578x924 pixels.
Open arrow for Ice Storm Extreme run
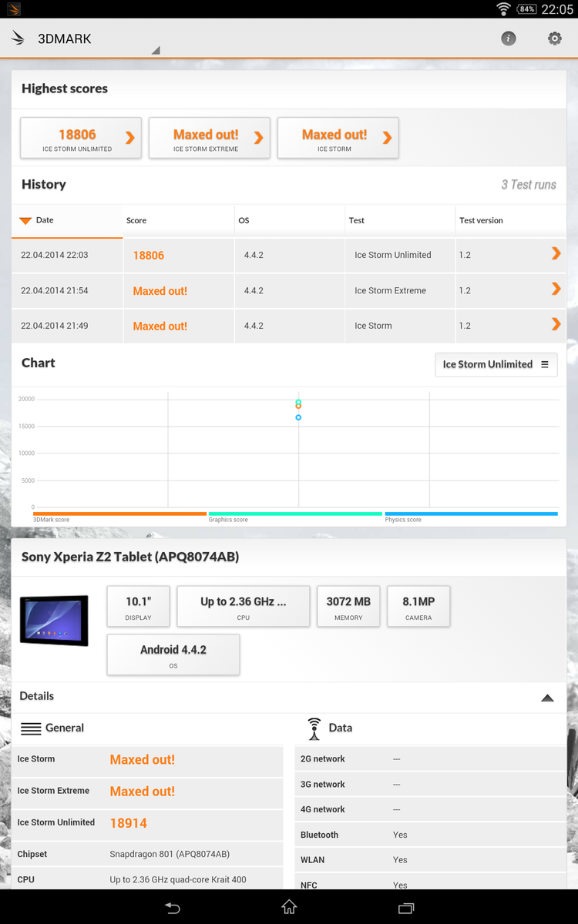point(556,289)
